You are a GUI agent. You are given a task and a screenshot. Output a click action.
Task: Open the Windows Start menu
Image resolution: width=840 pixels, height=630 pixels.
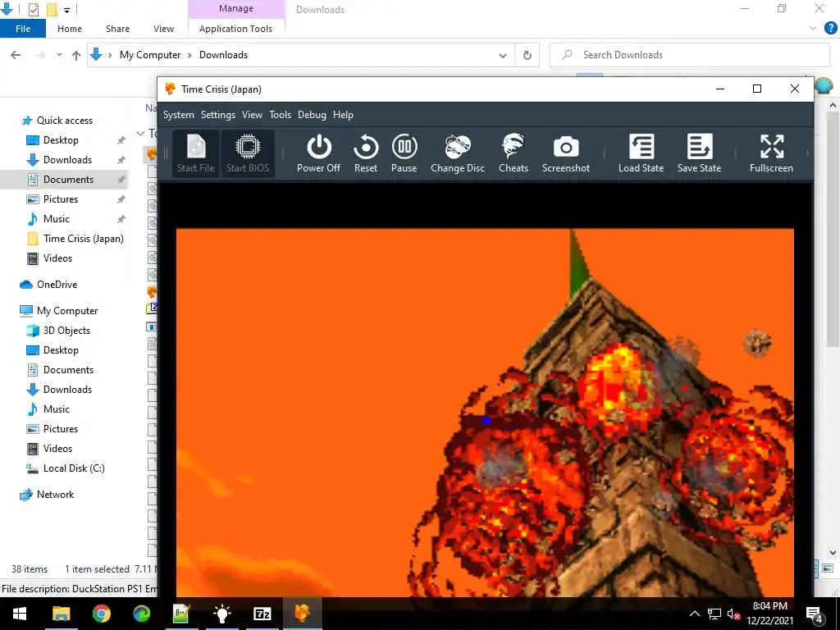pos(20,614)
